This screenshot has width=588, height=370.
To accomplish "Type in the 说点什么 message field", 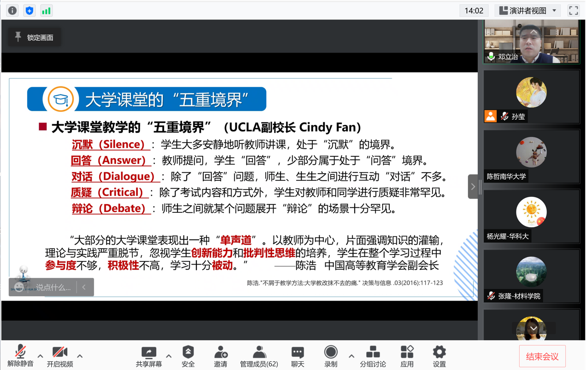I will click(53, 287).
